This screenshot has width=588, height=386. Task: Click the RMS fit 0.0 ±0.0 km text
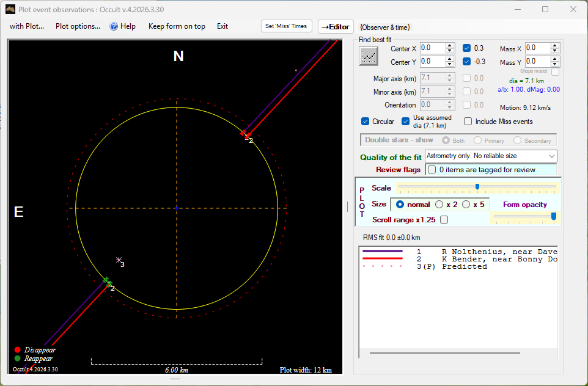tap(392, 238)
